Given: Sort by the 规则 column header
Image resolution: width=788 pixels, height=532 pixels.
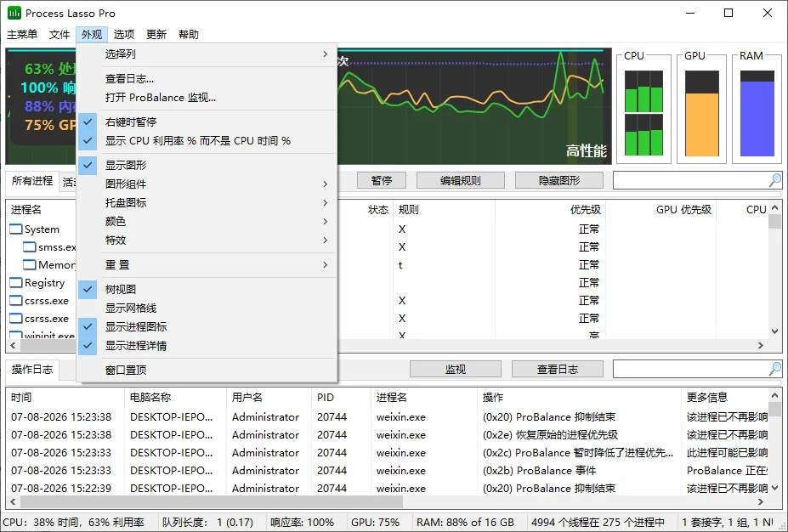Looking at the screenshot, I should pyautogui.click(x=444, y=210).
